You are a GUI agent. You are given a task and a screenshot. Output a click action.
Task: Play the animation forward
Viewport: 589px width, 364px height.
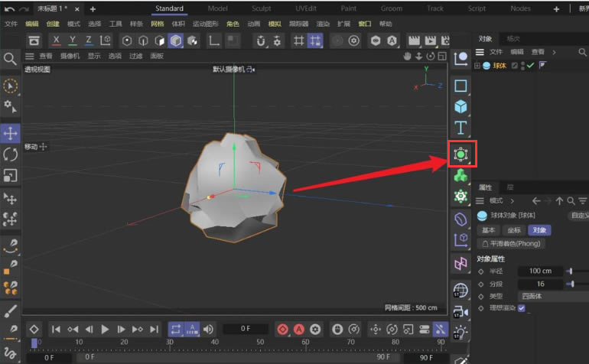click(105, 330)
